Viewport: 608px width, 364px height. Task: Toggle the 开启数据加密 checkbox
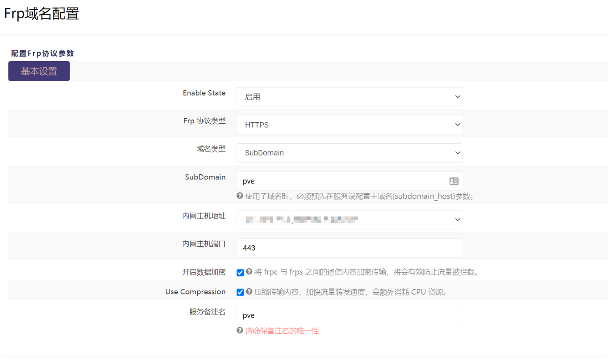tap(240, 273)
